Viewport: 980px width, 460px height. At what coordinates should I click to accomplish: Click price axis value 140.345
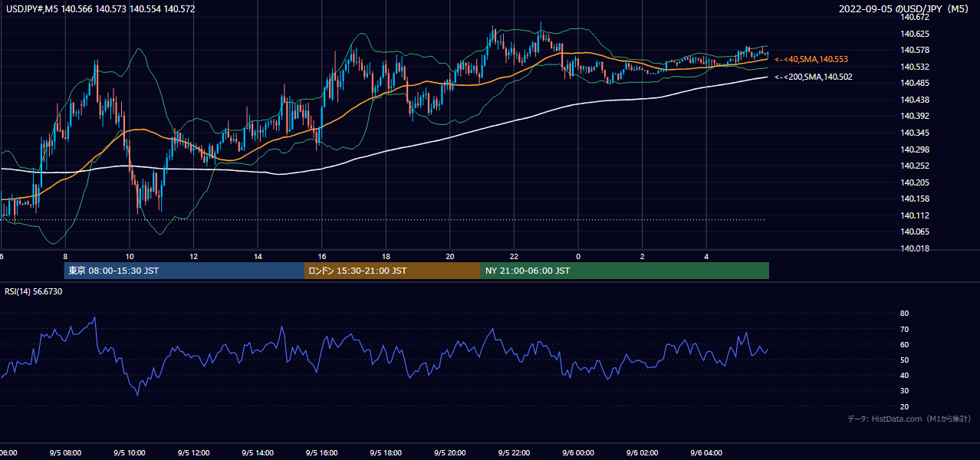(x=915, y=133)
